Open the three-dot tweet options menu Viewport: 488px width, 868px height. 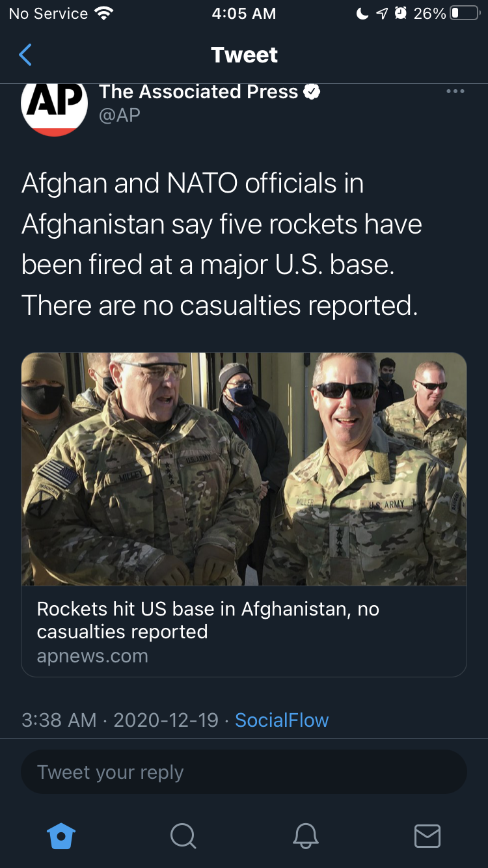click(455, 92)
